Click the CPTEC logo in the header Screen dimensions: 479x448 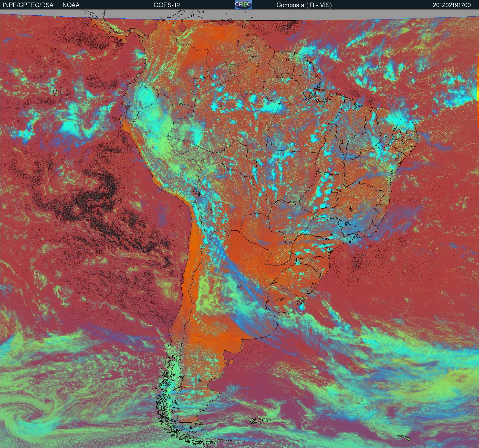tap(243, 5)
